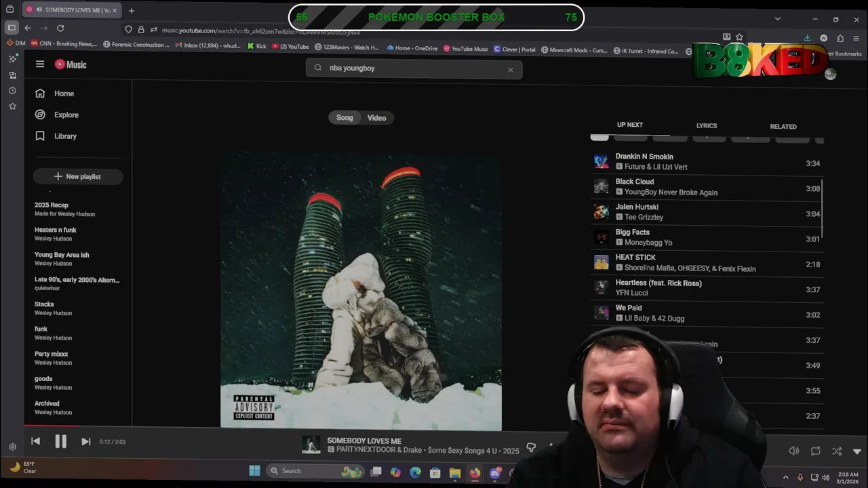This screenshot has height=488, width=868.
Task: Click the search magnifier icon in search box
Action: [x=318, y=68]
